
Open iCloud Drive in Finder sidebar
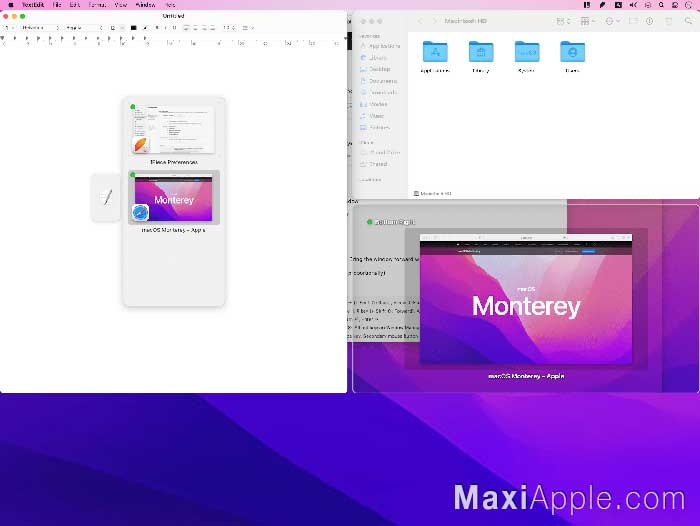point(380,152)
